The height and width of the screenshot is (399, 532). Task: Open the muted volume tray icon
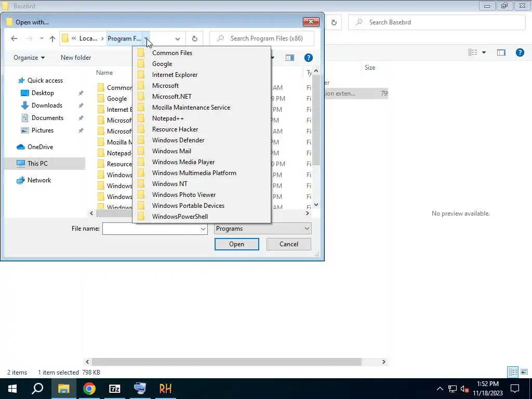pos(464,389)
